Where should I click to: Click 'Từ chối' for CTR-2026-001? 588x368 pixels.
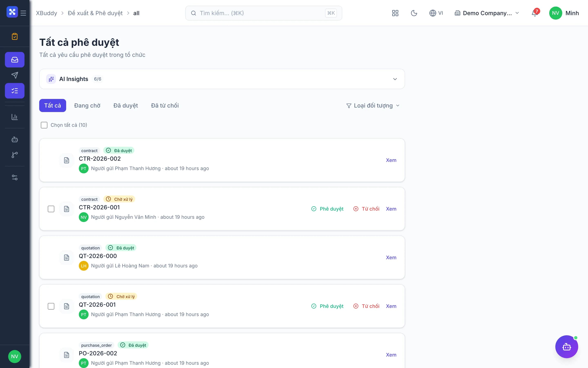tap(366, 209)
